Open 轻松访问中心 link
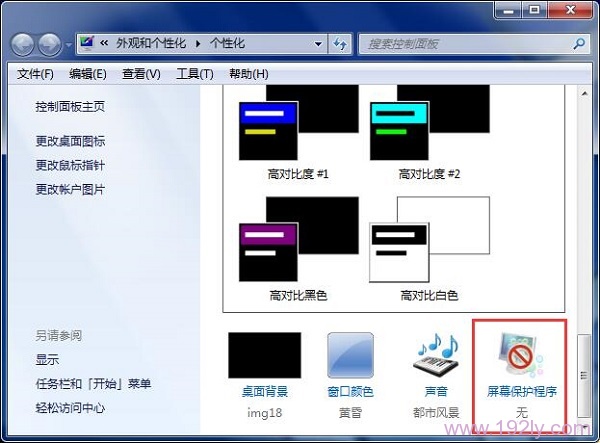600x443 pixels. pos(70,408)
